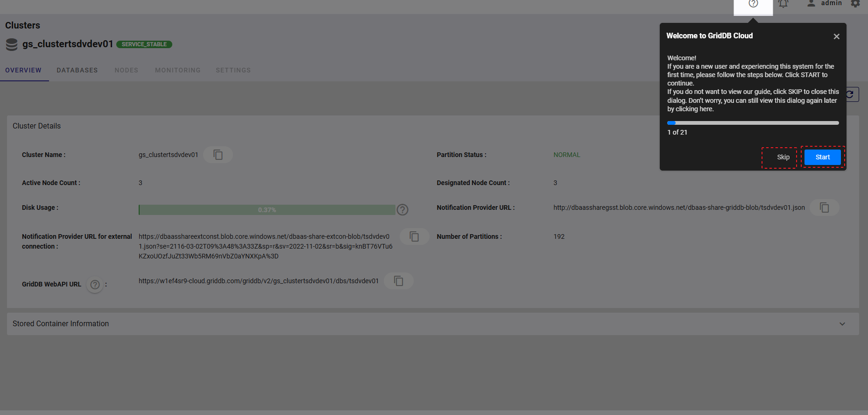Click the tour progress bar in dialog
This screenshot has height=415, width=868.
pyautogui.click(x=753, y=123)
